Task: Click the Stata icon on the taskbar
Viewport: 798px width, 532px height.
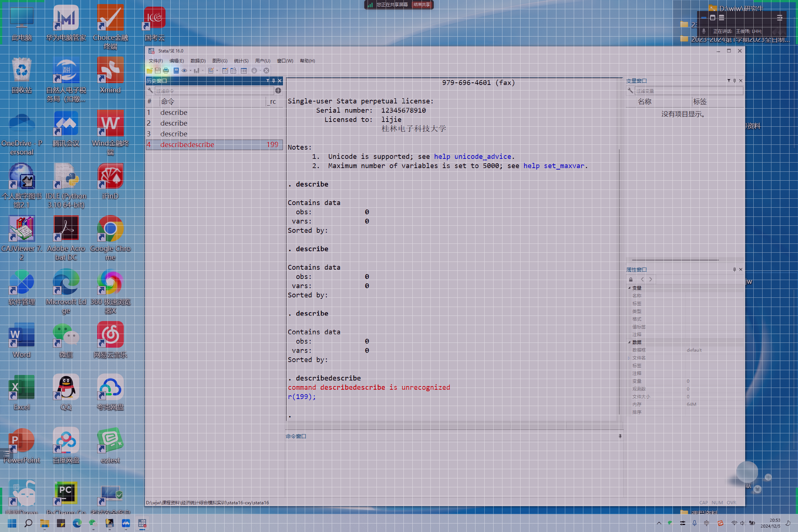Action: 142,523
